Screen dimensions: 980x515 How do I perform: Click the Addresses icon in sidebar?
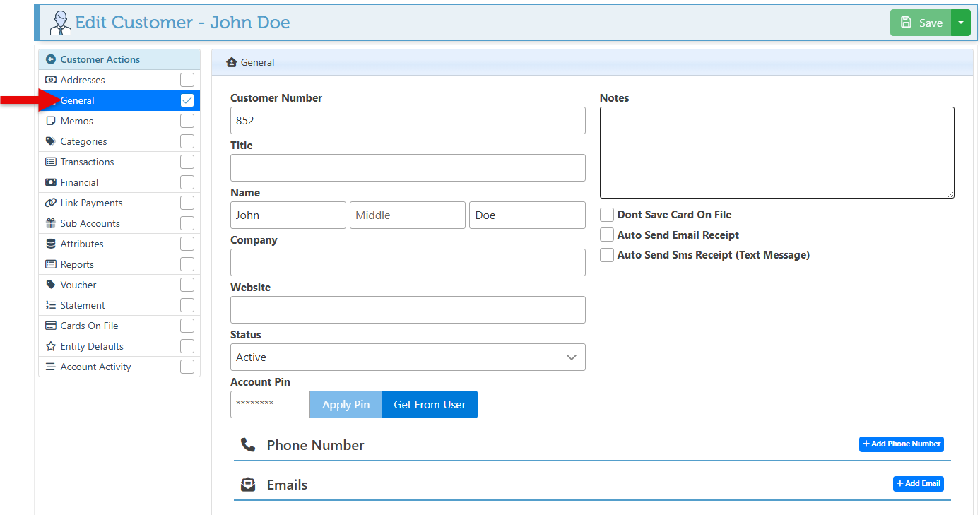click(51, 80)
